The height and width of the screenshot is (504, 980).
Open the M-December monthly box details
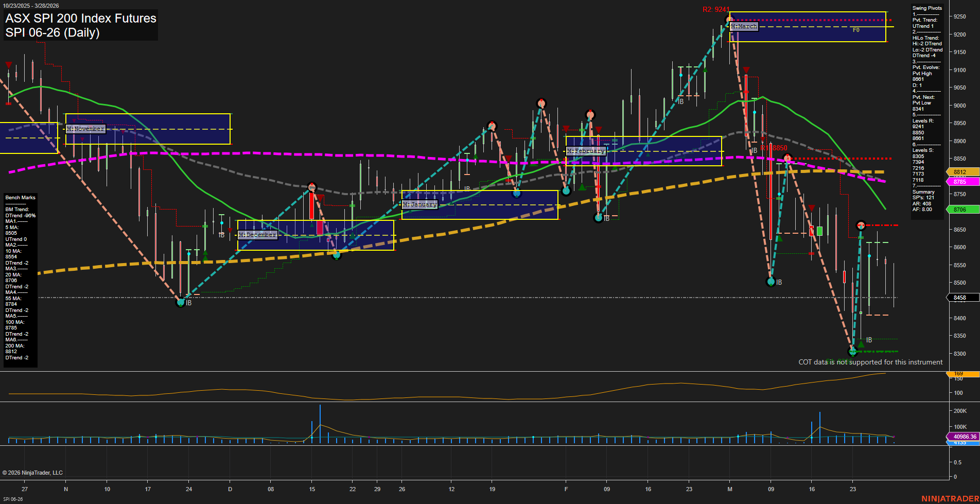(257, 234)
